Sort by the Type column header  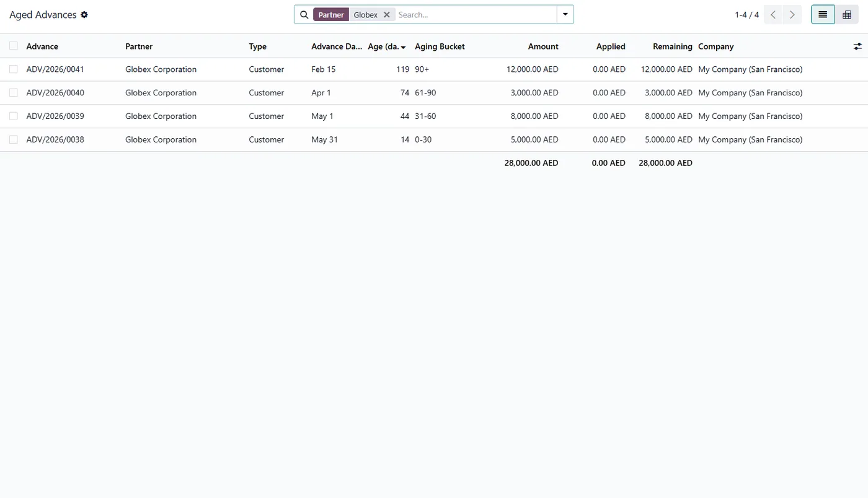pos(258,46)
